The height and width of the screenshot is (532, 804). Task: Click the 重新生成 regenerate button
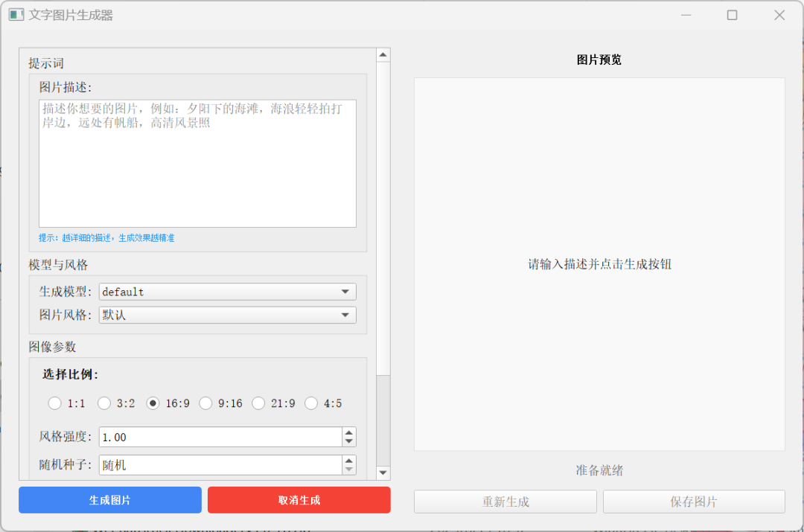505,501
